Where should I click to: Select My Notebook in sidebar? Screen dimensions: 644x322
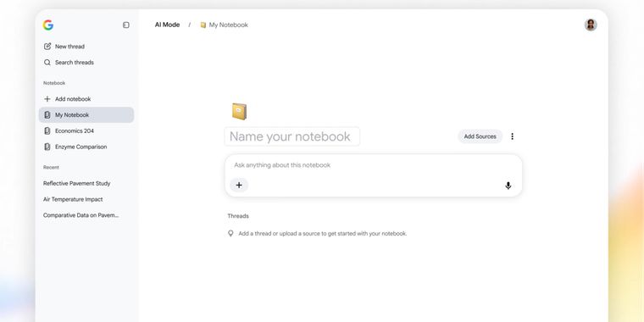pos(86,115)
